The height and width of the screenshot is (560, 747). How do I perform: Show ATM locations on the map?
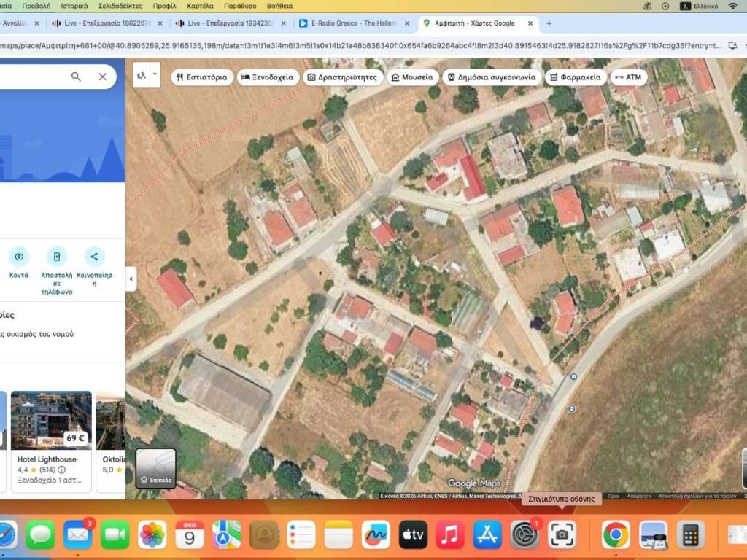(x=628, y=77)
